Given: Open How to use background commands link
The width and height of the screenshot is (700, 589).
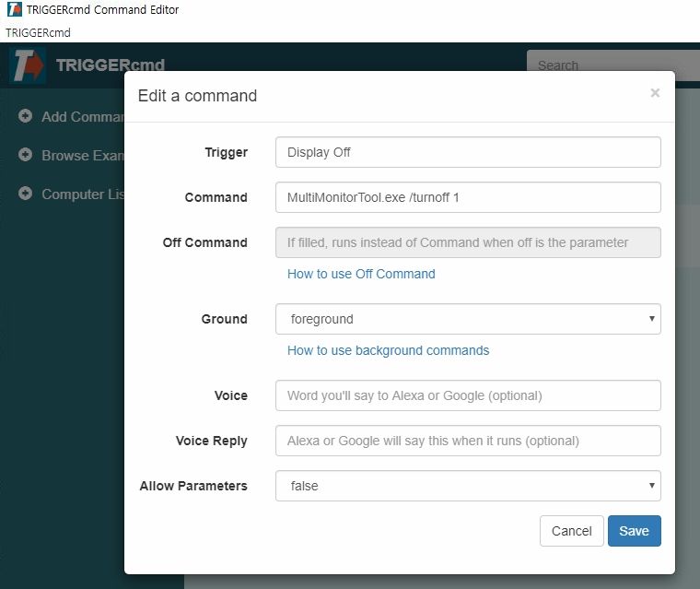Looking at the screenshot, I should (389, 350).
